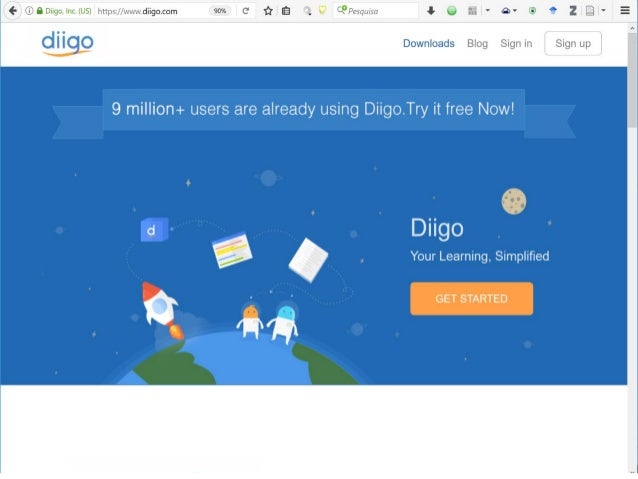Open the Sign in link
This screenshot has width=638, height=479.
[516, 43]
